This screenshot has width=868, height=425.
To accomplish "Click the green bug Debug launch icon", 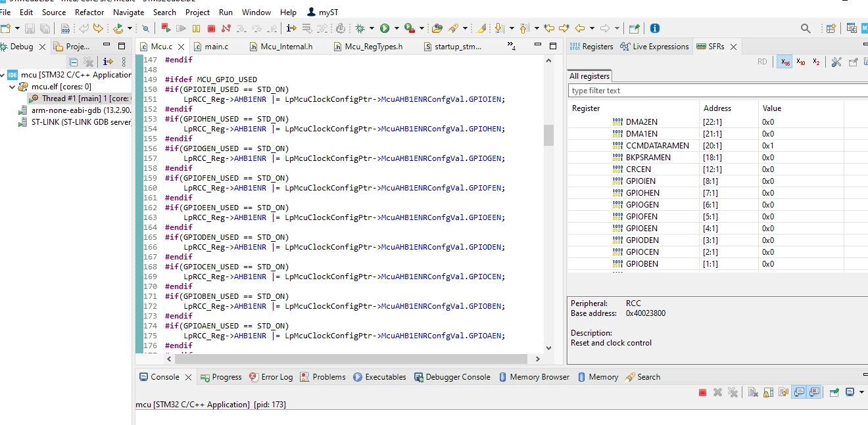I will pyautogui.click(x=360, y=28).
